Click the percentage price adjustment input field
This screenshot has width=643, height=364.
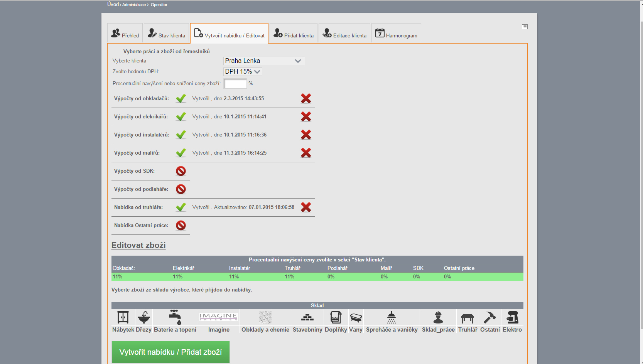pyautogui.click(x=235, y=84)
